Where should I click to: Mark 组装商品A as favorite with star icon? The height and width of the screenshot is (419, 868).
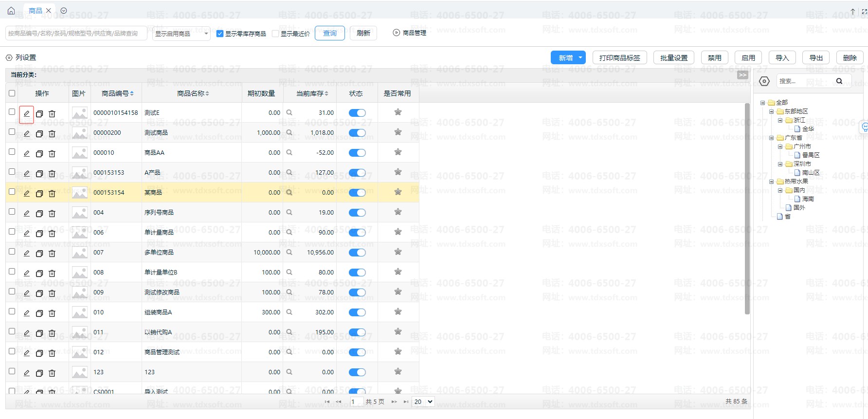[x=398, y=311]
